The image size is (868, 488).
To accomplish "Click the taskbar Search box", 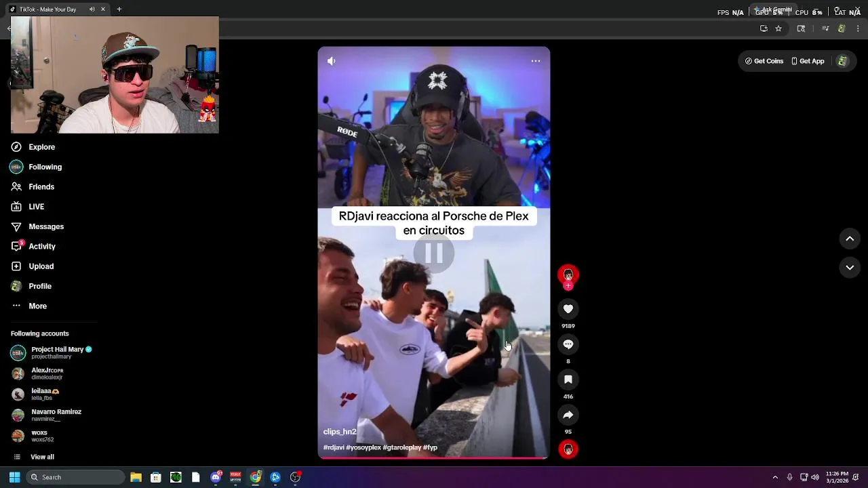I will click(x=76, y=477).
